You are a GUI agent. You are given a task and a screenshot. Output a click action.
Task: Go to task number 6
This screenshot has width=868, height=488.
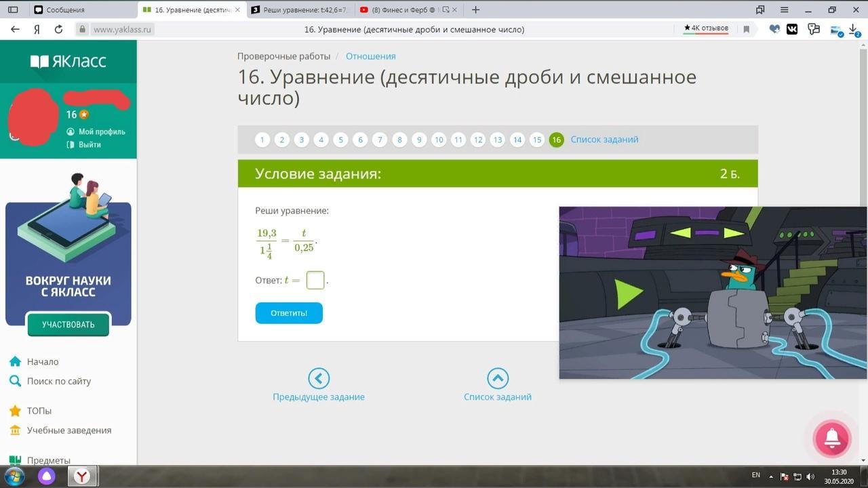pos(361,140)
